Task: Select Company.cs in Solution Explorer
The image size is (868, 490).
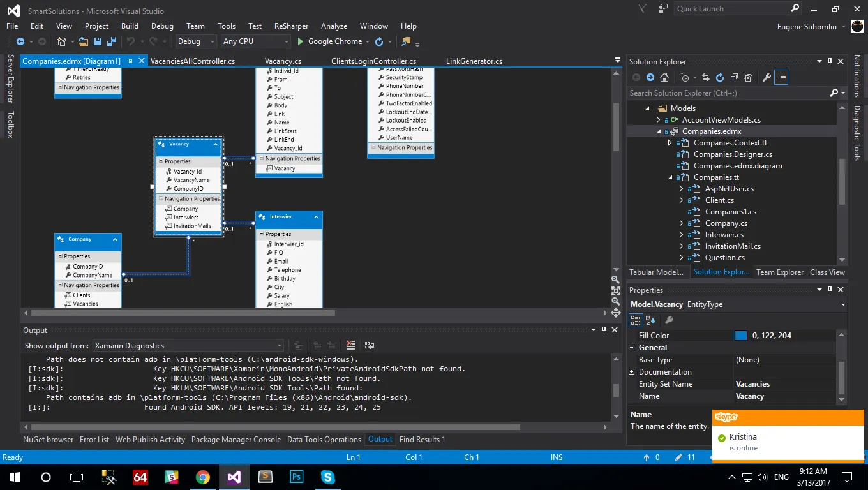Action: coord(726,223)
